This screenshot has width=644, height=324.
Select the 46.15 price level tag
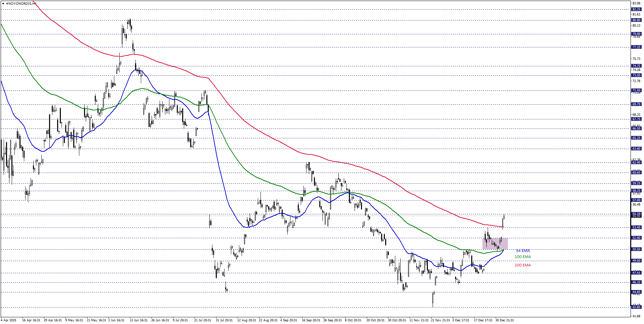636,282
